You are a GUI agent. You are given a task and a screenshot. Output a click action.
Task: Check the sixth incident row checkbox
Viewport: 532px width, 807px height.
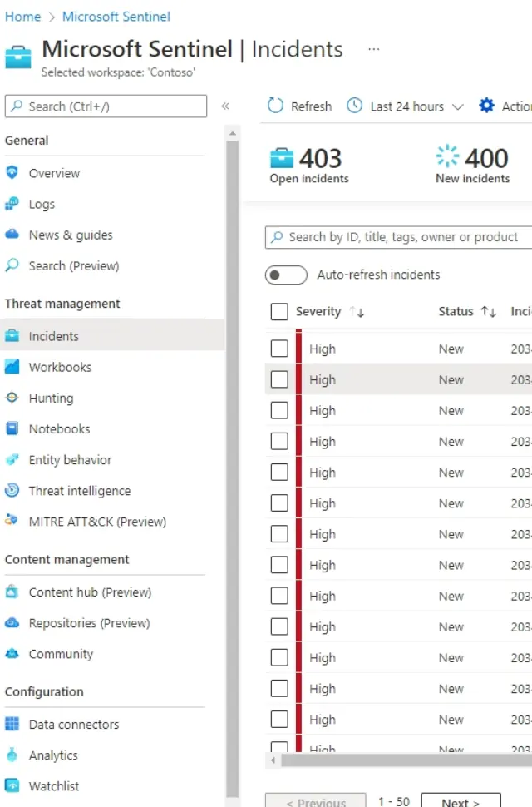tap(279, 503)
